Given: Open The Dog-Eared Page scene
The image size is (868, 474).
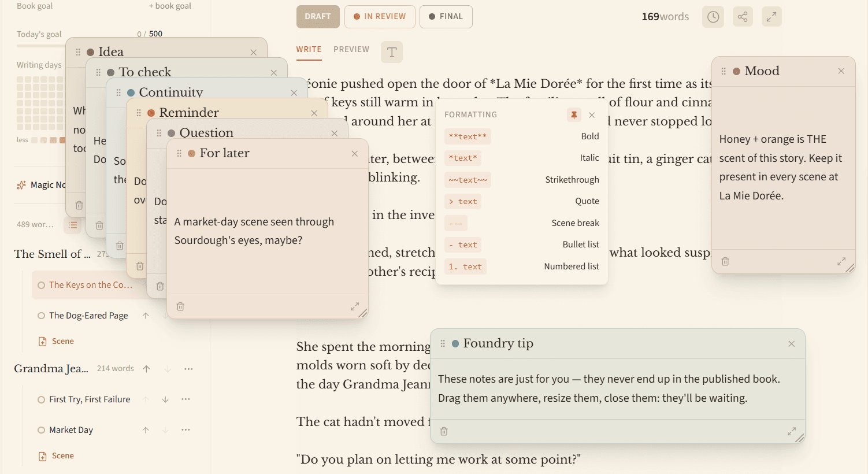Looking at the screenshot, I should pyautogui.click(x=88, y=316).
